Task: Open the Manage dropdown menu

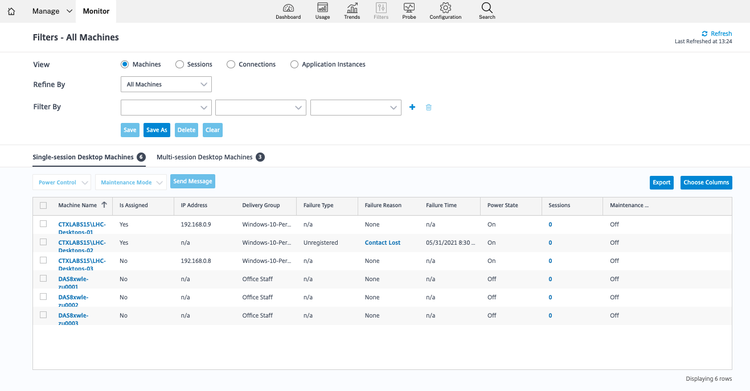Action: 52,11
